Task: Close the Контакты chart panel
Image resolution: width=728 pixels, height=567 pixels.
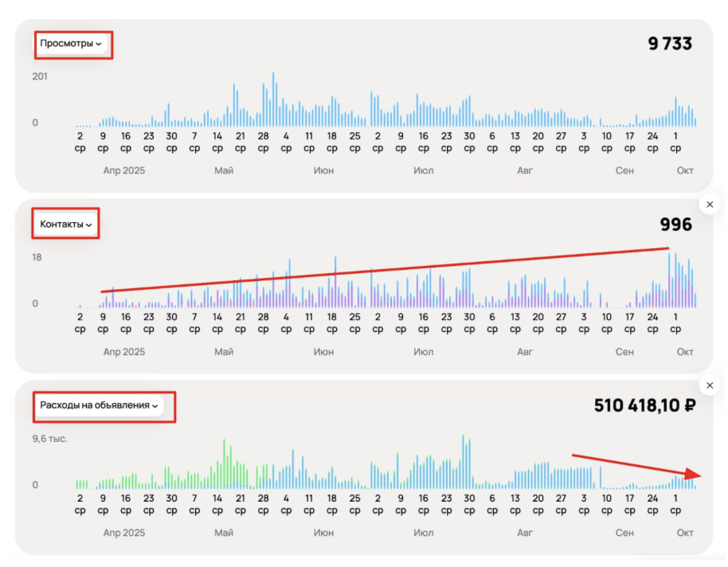Action: [710, 205]
